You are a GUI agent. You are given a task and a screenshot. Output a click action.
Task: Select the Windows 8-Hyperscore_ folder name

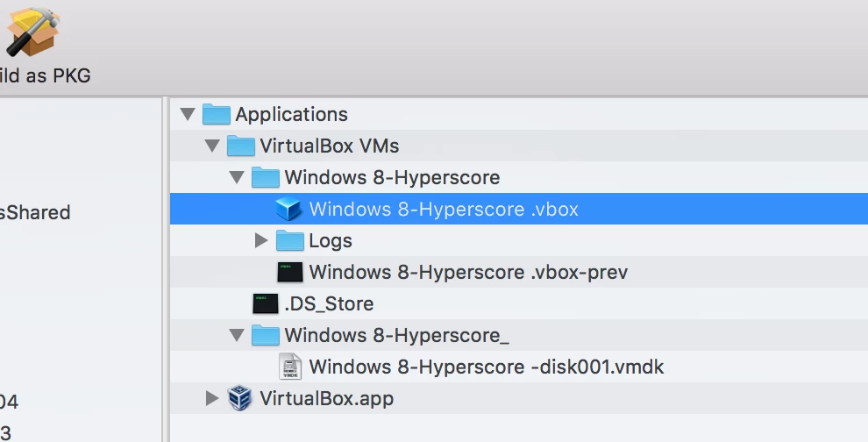tap(397, 336)
